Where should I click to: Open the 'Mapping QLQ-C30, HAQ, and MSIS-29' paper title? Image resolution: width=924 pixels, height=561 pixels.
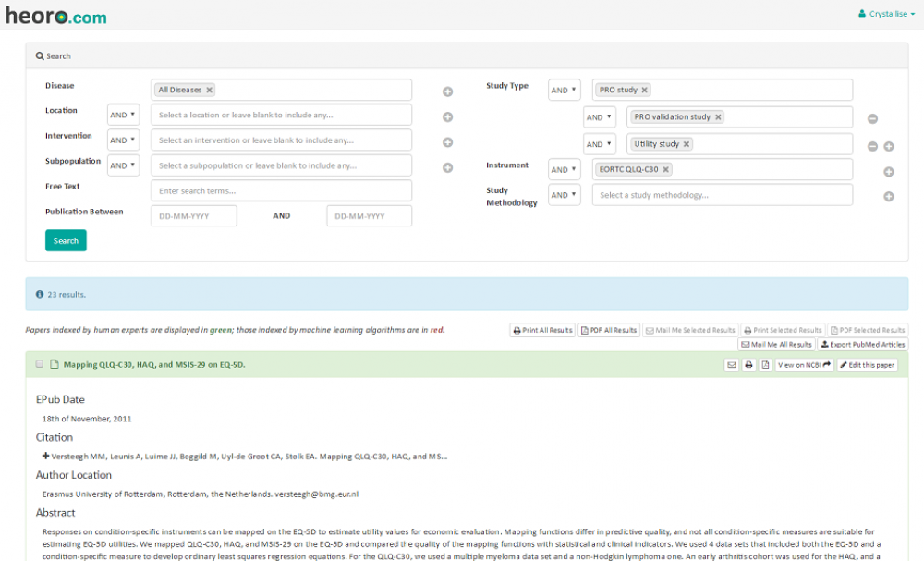(153, 365)
